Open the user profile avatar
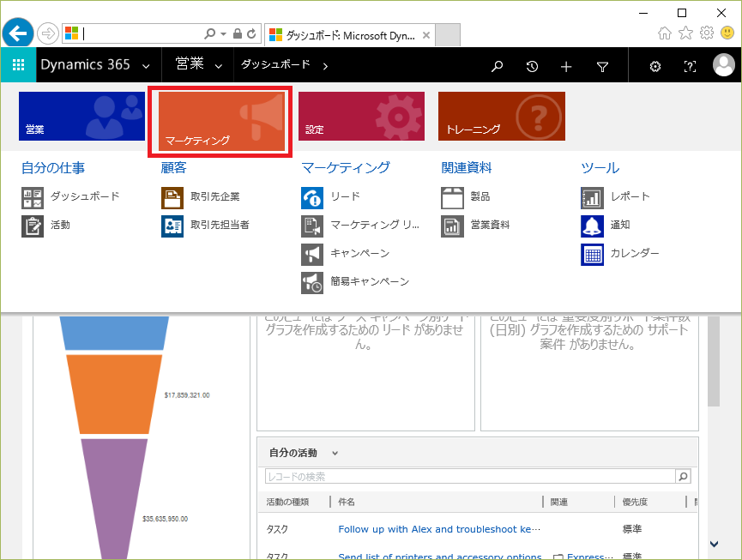This screenshot has height=560, width=742. coord(723,65)
